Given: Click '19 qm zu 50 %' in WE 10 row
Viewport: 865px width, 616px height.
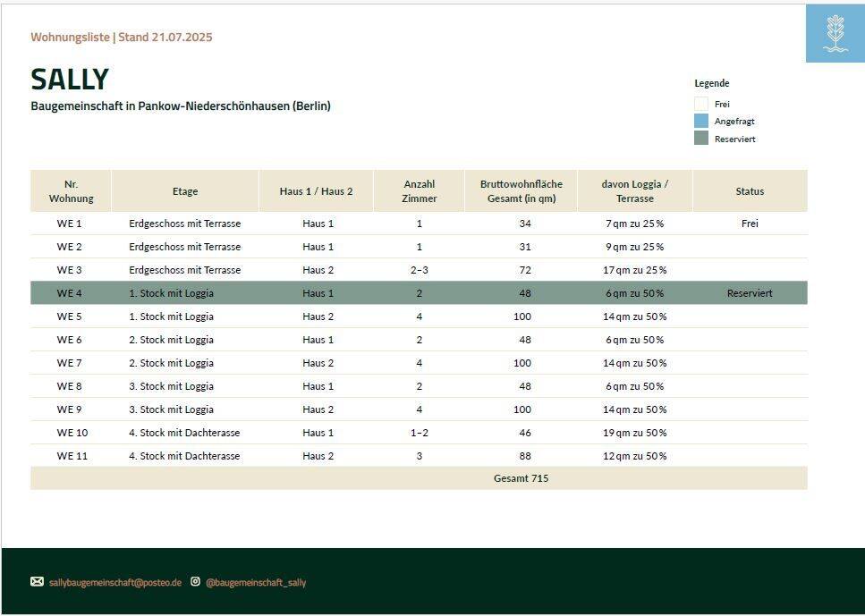Looking at the screenshot, I should 635,433.
